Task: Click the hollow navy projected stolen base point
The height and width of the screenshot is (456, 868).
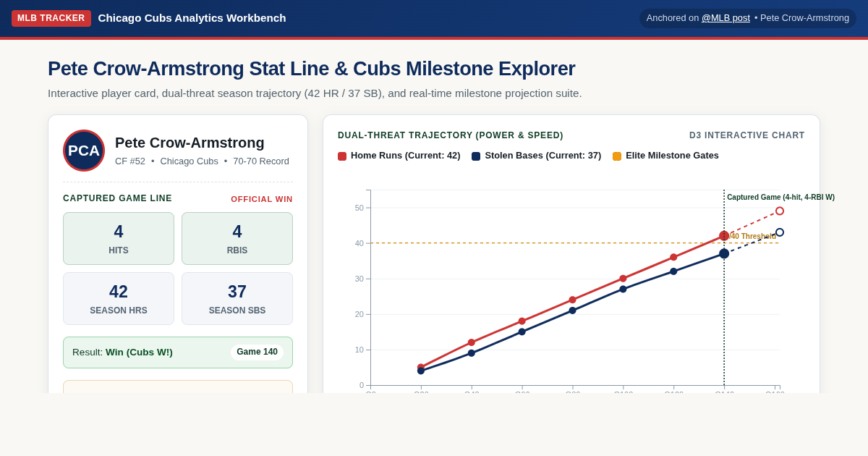Action: pyautogui.click(x=780, y=232)
